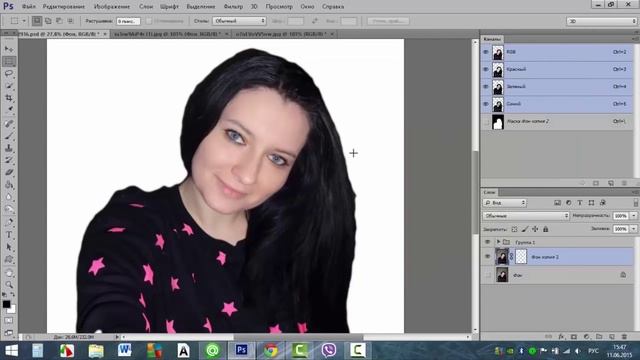Select the Paint Bucket tool
The height and width of the screenshot is (360, 640).
pyautogui.click(x=9, y=184)
